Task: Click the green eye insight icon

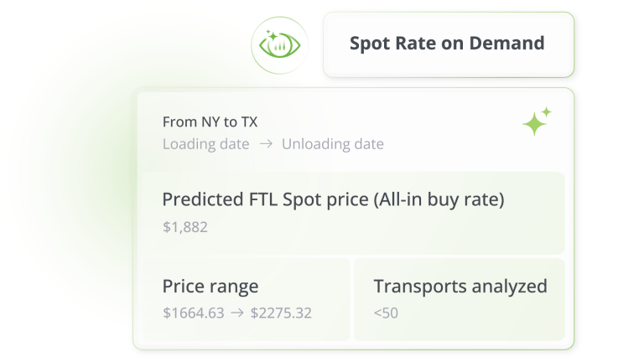Action: [279, 46]
